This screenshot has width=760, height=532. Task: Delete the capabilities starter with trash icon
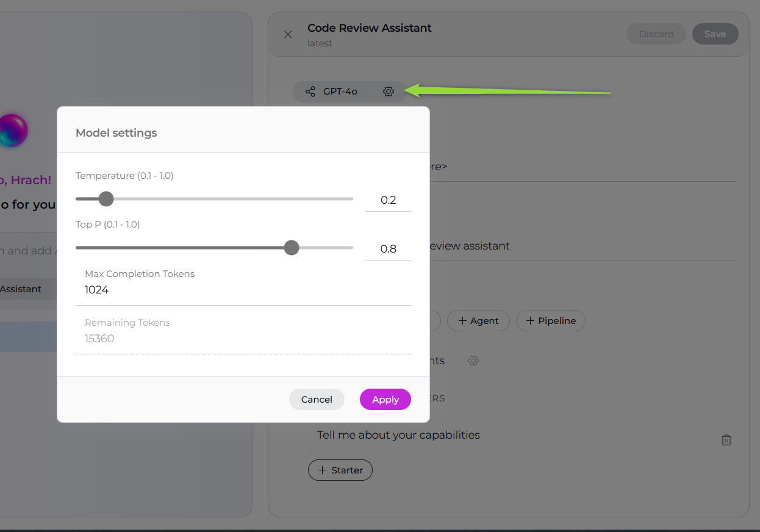(726, 440)
